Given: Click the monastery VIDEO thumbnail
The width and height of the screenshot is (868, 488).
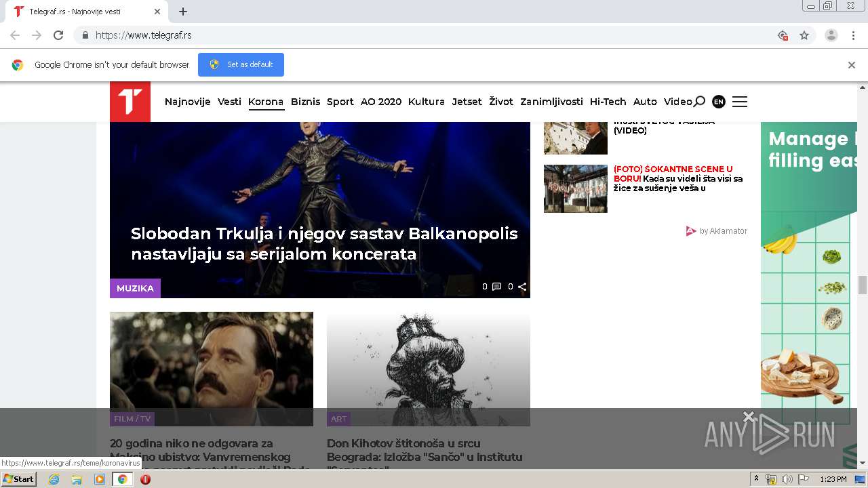Looking at the screenshot, I should 576,138.
